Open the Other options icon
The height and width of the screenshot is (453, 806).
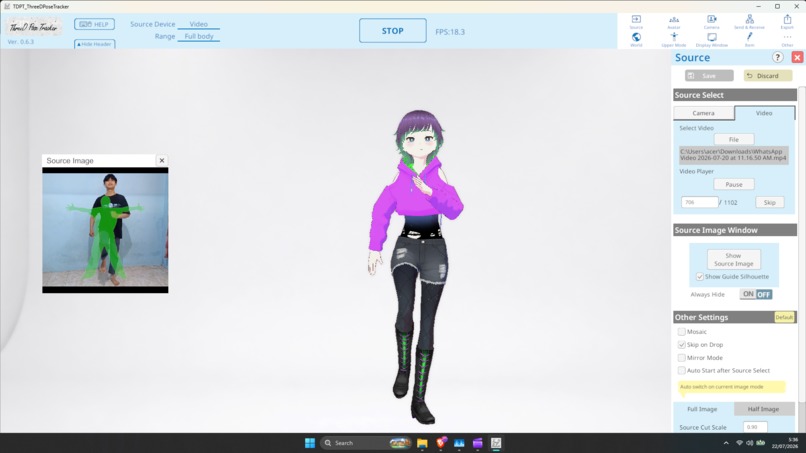[787, 39]
